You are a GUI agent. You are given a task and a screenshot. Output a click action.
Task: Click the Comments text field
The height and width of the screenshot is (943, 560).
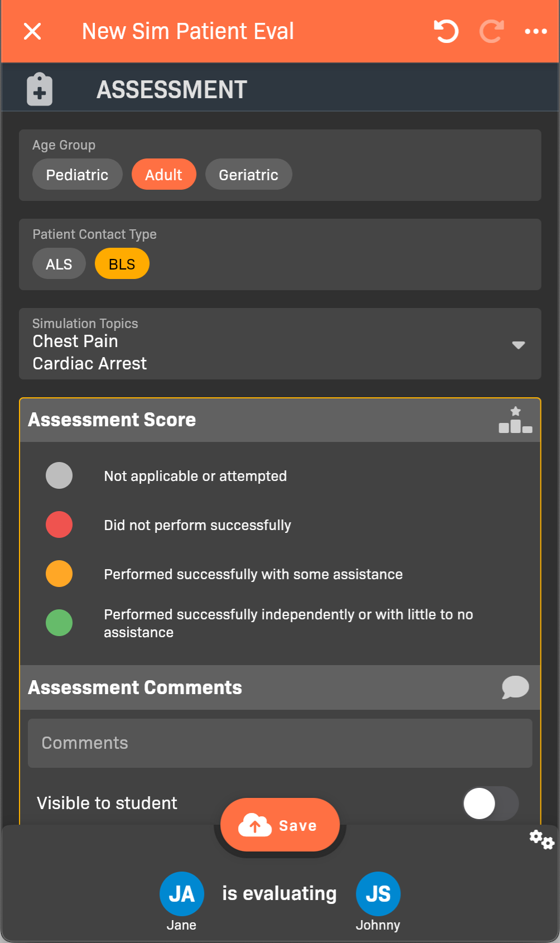[280, 743]
